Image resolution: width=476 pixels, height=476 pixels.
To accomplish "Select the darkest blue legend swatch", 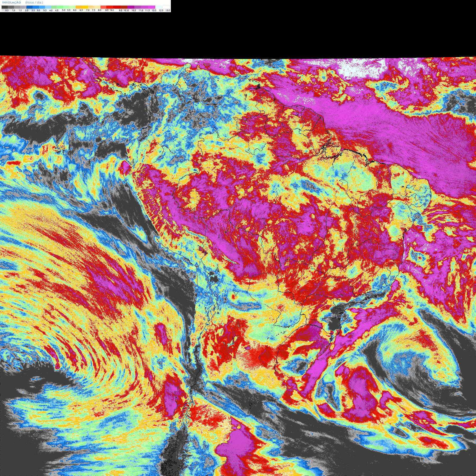I will 29,7.
